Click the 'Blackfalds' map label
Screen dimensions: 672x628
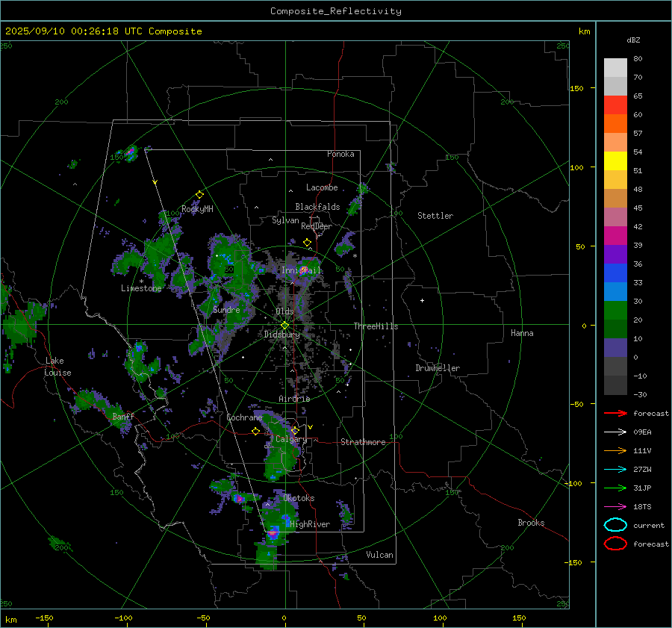click(x=317, y=207)
